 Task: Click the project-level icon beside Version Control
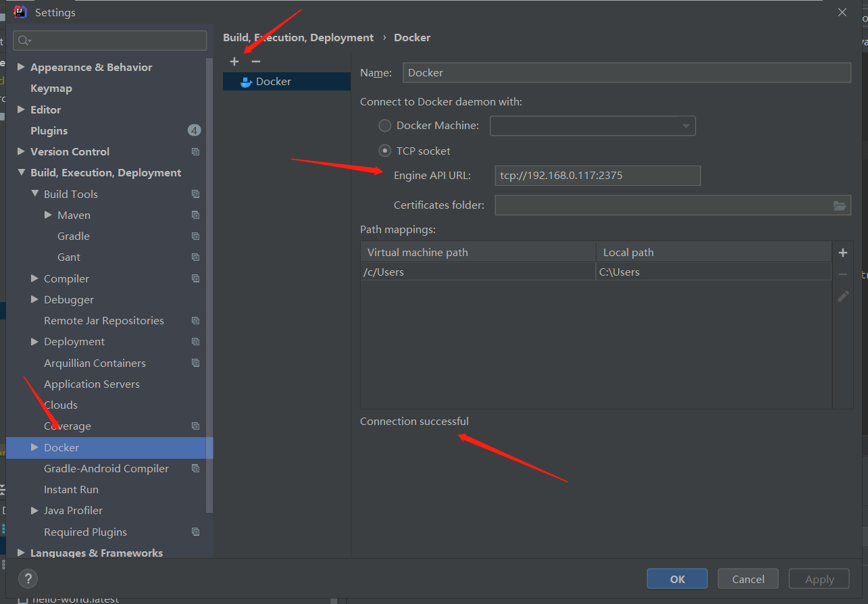195,152
